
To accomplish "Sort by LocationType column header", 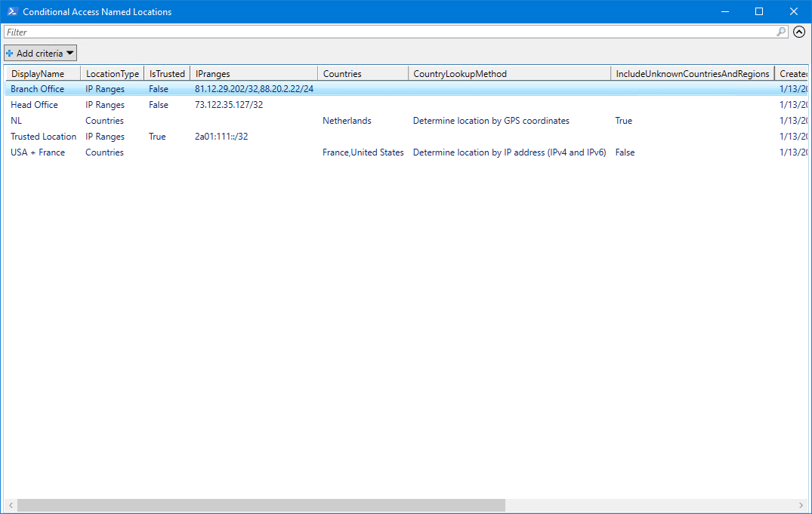I will pyautogui.click(x=113, y=74).
